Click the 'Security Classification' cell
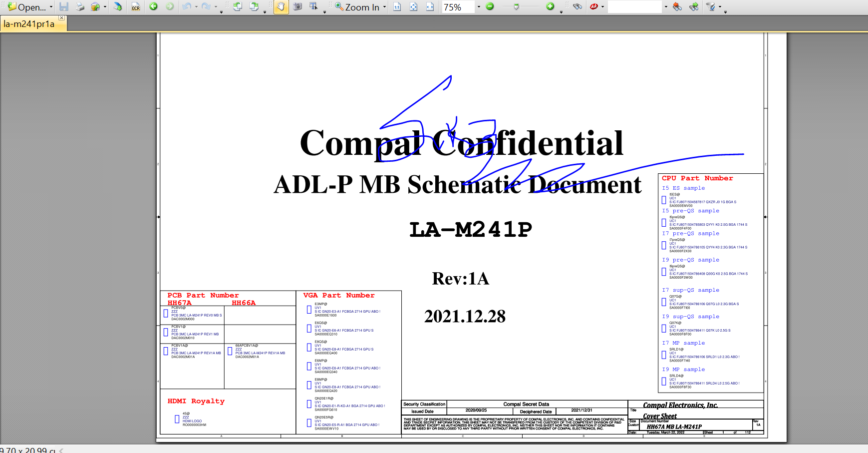This screenshot has width=868, height=453. coord(424,404)
